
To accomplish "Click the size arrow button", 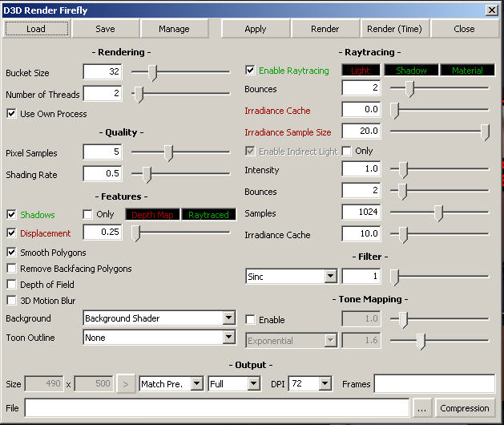I will pyautogui.click(x=126, y=384).
